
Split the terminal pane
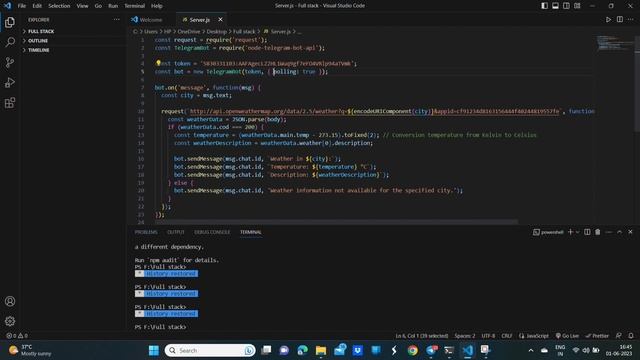(x=587, y=232)
